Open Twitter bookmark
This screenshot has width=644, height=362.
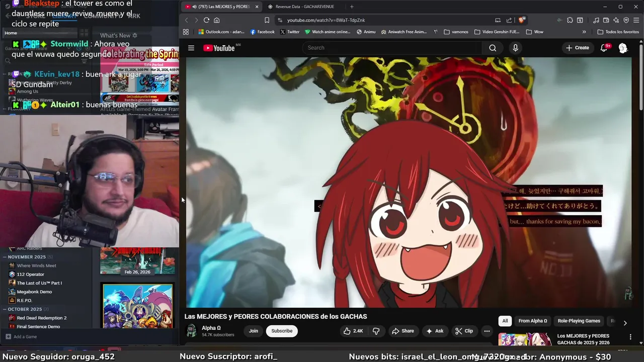[290, 32]
